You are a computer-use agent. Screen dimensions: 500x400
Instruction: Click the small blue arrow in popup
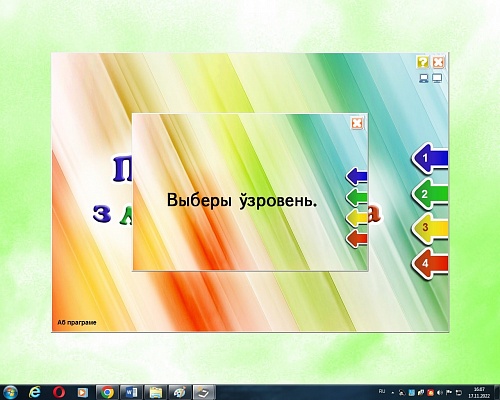pyautogui.click(x=356, y=176)
